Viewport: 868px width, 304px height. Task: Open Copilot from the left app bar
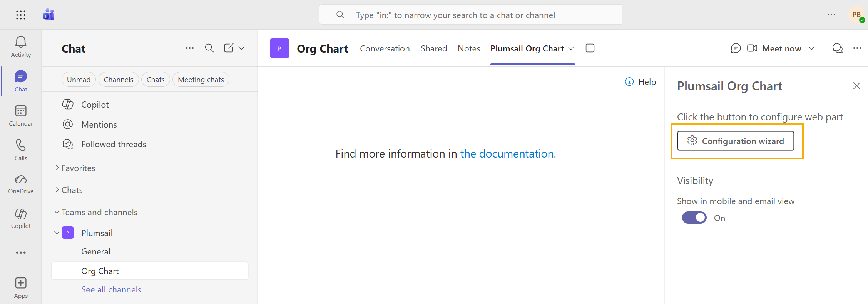click(x=21, y=219)
